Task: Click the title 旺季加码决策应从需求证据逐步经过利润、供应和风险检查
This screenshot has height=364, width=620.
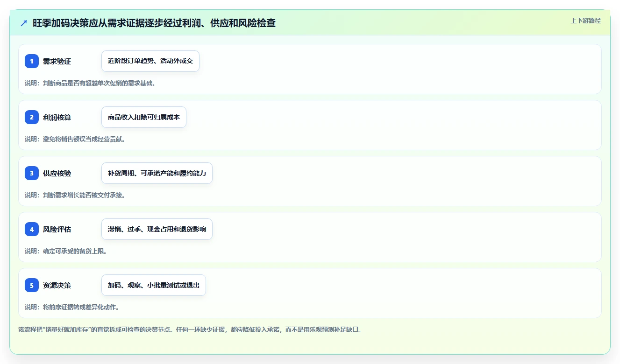Action: pos(154,23)
